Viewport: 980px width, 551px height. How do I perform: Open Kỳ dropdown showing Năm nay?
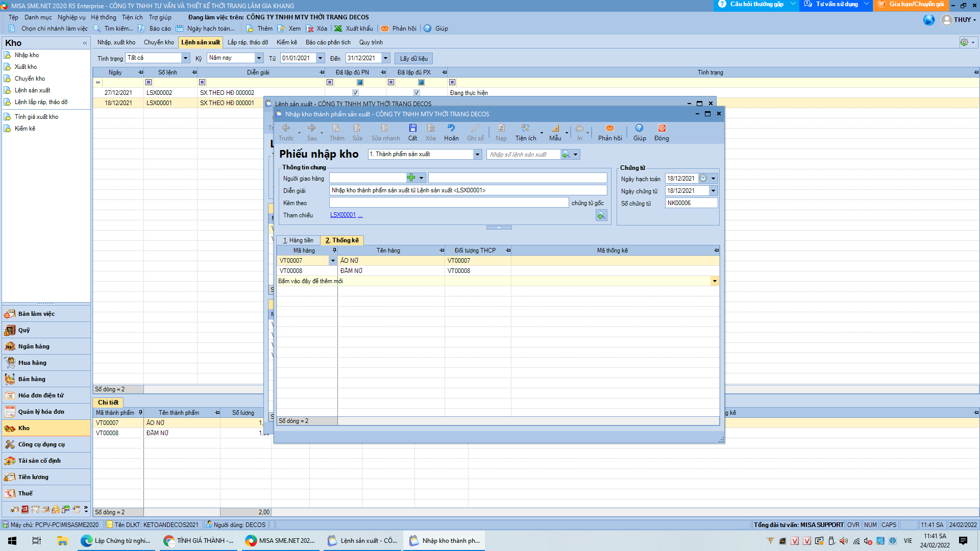pyautogui.click(x=259, y=58)
